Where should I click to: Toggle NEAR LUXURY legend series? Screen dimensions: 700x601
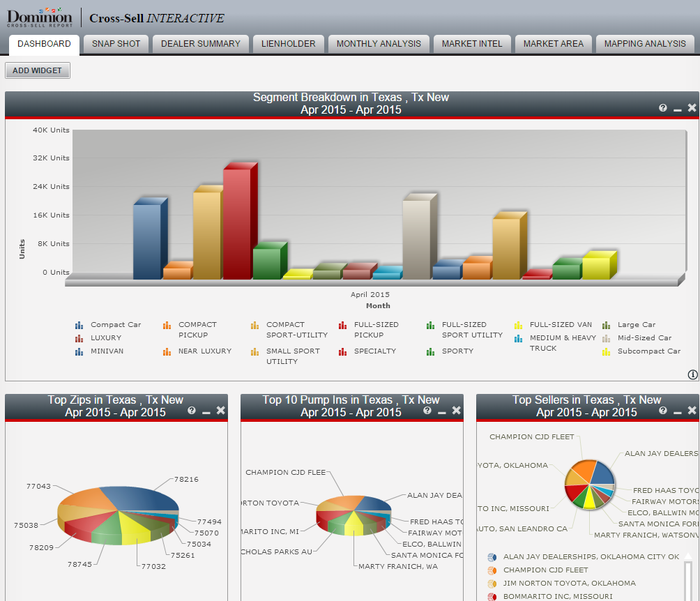tap(197, 351)
